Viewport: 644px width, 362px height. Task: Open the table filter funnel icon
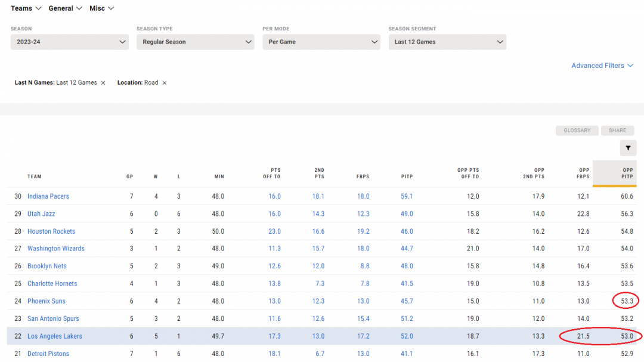pos(628,148)
